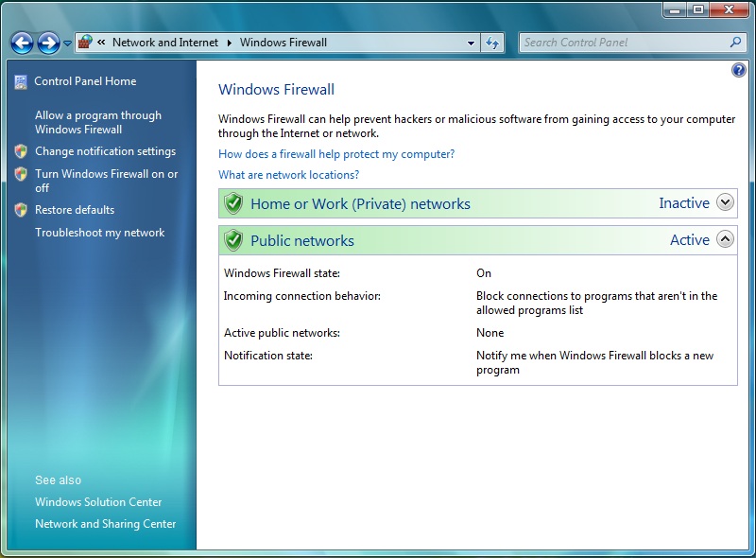Open Turn Windows Firewall on or off
Screen dimensions: 756x558
coord(106,181)
